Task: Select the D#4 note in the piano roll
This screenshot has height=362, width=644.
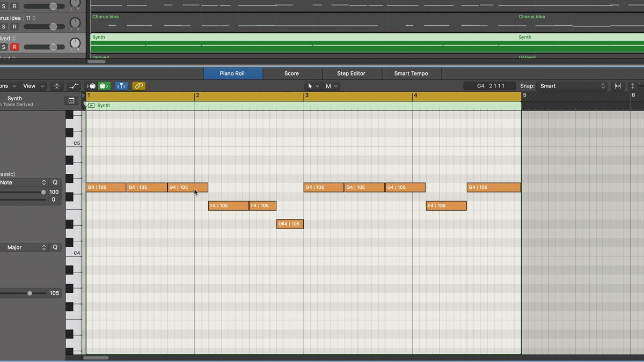Action: tap(290, 224)
